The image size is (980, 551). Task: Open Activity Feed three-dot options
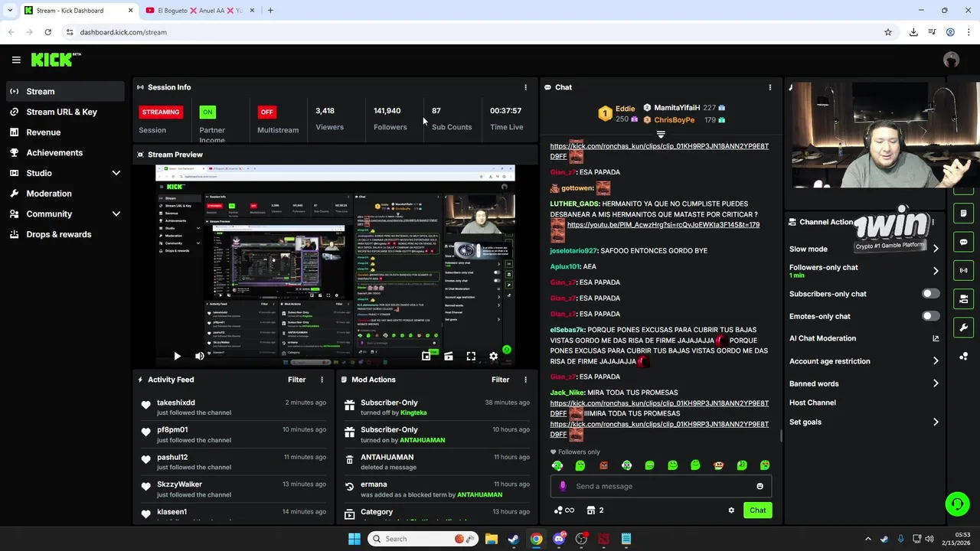tap(322, 380)
